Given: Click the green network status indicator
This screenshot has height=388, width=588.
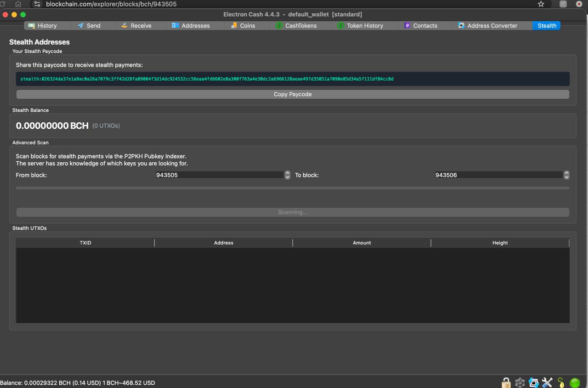Looking at the screenshot, I should coord(575,382).
